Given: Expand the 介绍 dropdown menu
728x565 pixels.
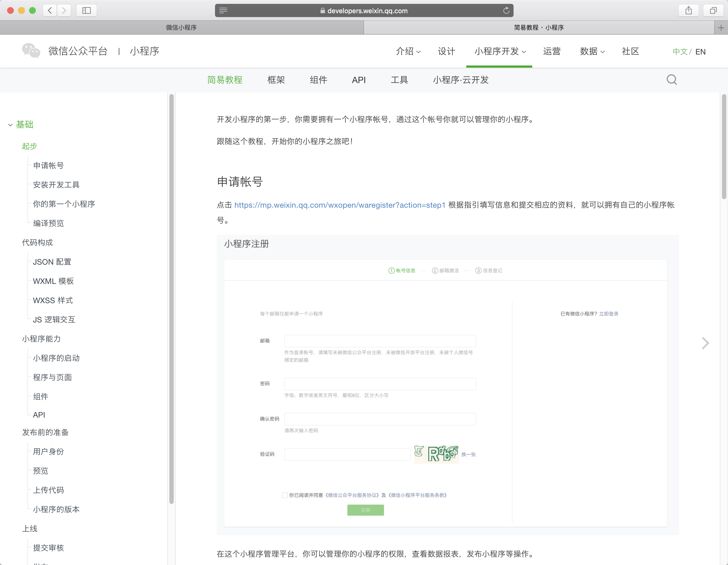Looking at the screenshot, I should click(408, 51).
